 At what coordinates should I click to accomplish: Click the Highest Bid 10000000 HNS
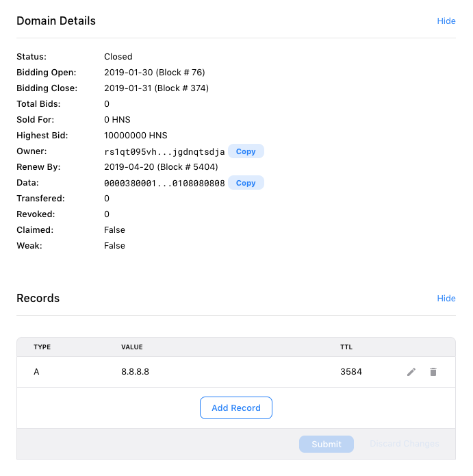point(136,136)
